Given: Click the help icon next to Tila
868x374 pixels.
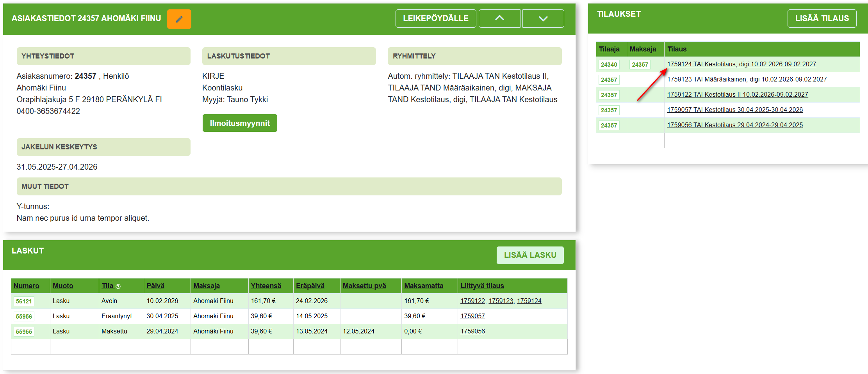Looking at the screenshot, I should (x=118, y=287).
